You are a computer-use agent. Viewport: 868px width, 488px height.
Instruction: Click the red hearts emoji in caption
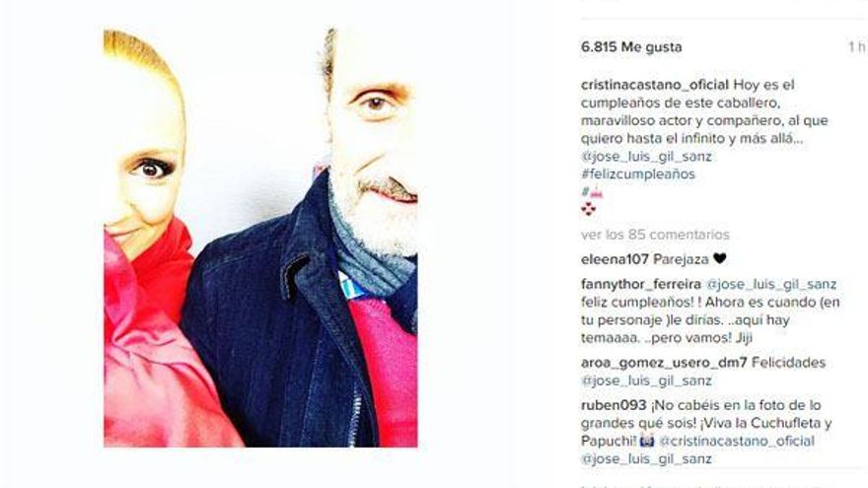tap(588, 209)
